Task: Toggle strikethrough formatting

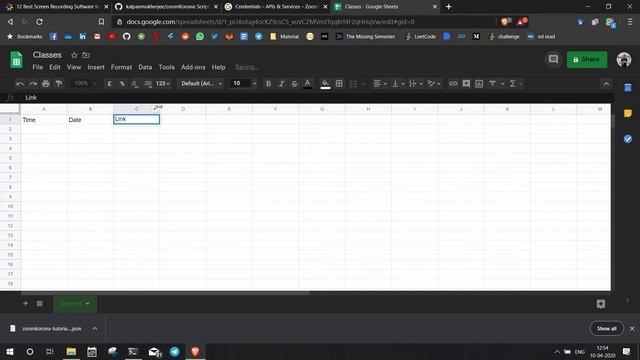Action: [x=294, y=84]
